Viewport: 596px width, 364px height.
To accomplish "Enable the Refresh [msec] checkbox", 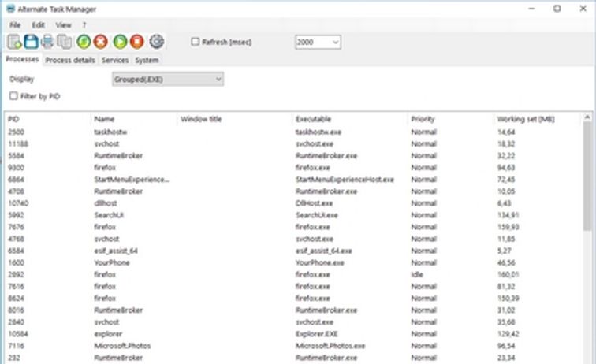I will coord(196,42).
